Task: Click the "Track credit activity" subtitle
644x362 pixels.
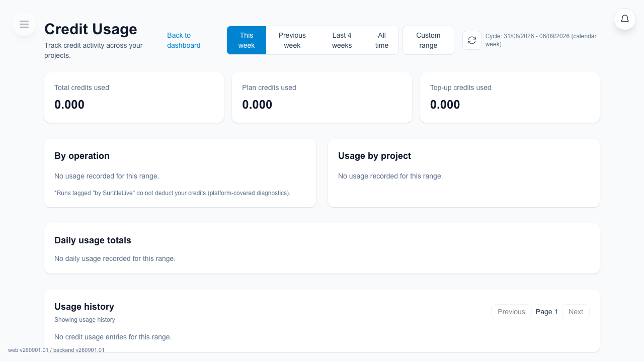Action: coord(94,50)
